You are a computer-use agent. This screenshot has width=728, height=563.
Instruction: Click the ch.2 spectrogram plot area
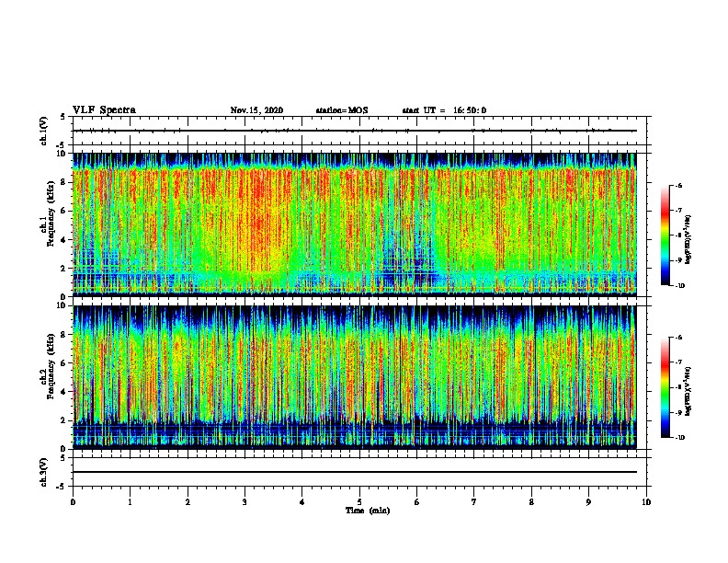[355, 377]
